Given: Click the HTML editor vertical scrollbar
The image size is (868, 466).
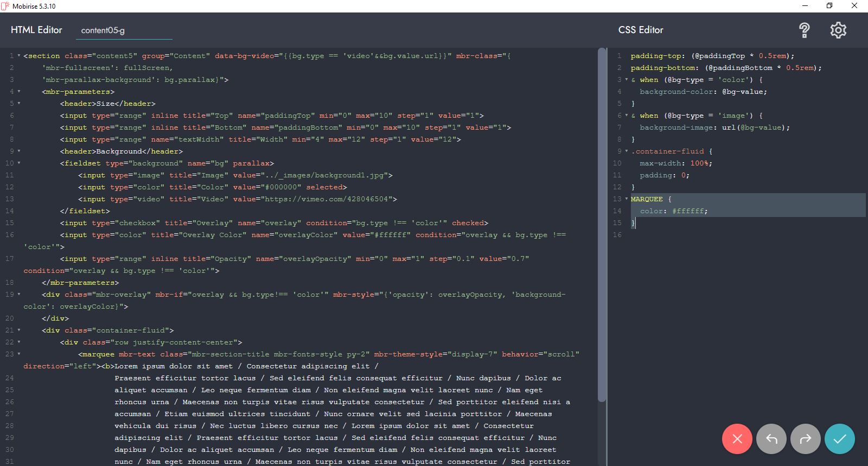Looking at the screenshot, I should tap(601, 217).
